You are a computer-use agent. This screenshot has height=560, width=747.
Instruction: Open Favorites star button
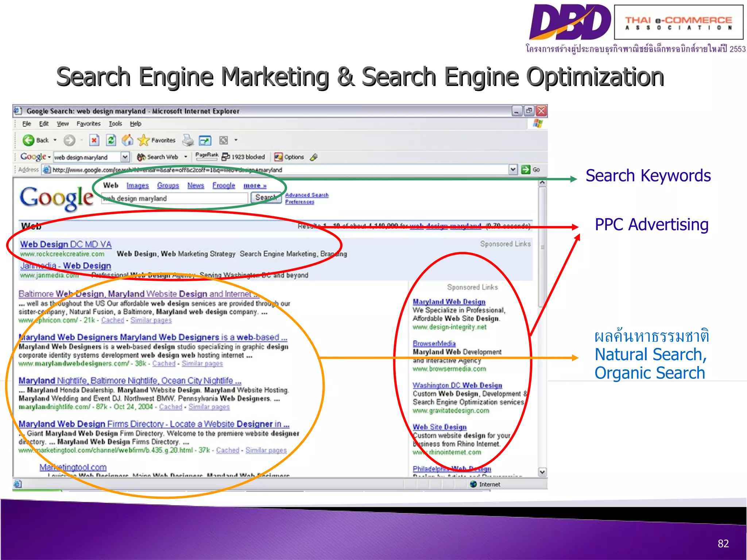[156, 140]
